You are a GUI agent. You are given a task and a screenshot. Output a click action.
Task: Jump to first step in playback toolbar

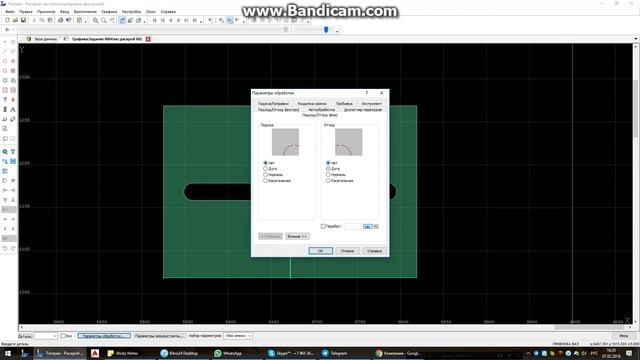tap(154, 20)
